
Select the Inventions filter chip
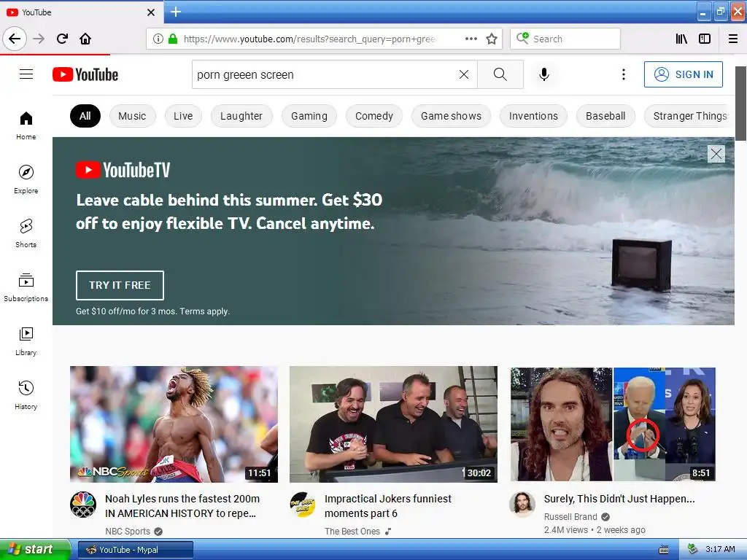click(533, 116)
